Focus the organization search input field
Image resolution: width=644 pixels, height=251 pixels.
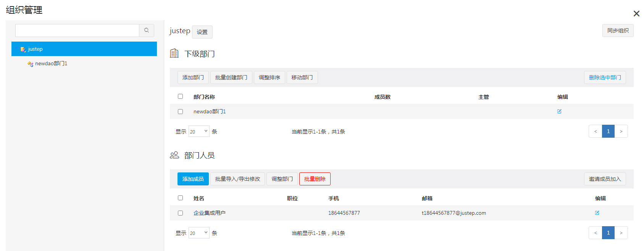pyautogui.click(x=77, y=31)
